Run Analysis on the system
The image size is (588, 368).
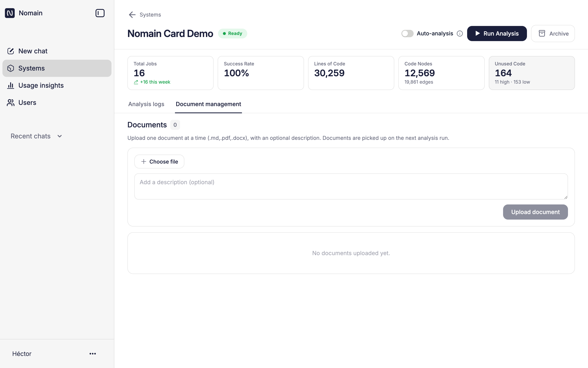(497, 34)
